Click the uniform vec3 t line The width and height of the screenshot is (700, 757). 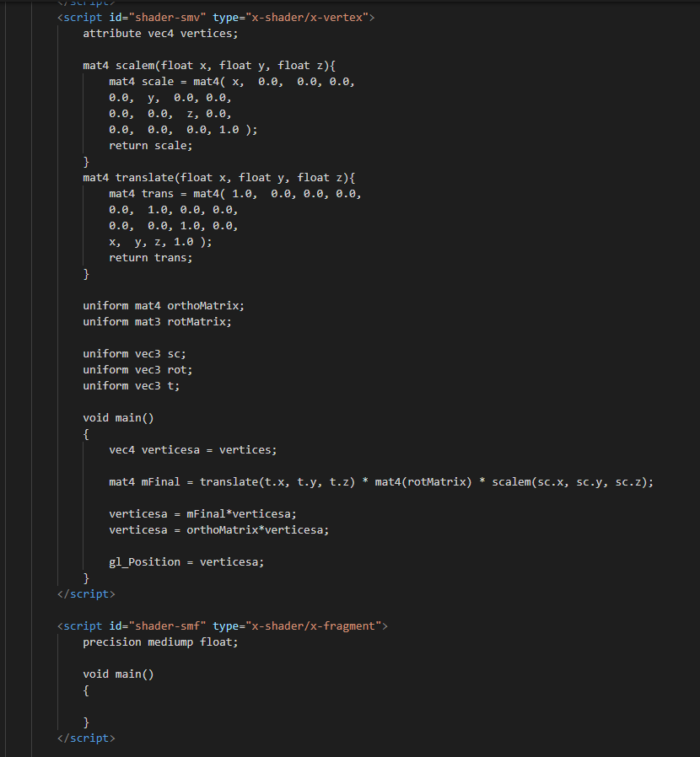tap(132, 386)
